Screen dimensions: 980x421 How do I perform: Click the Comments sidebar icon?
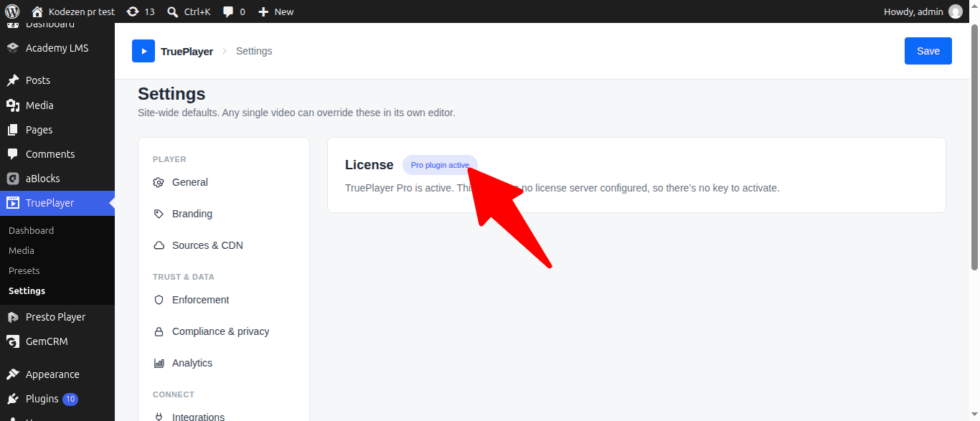(x=12, y=154)
